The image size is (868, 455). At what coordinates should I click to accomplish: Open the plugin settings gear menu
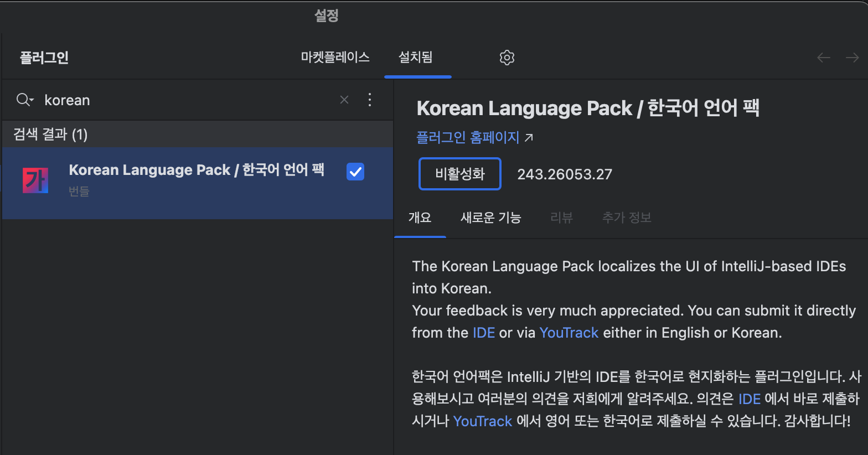coord(507,58)
